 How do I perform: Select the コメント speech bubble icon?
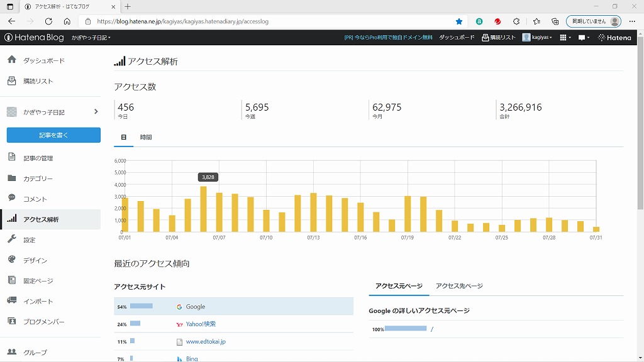12,198
